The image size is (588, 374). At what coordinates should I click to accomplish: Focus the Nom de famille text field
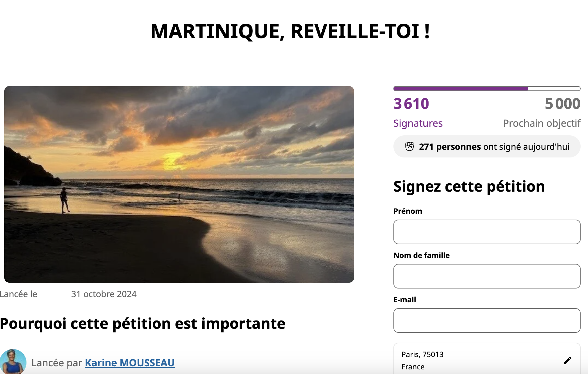click(487, 276)
